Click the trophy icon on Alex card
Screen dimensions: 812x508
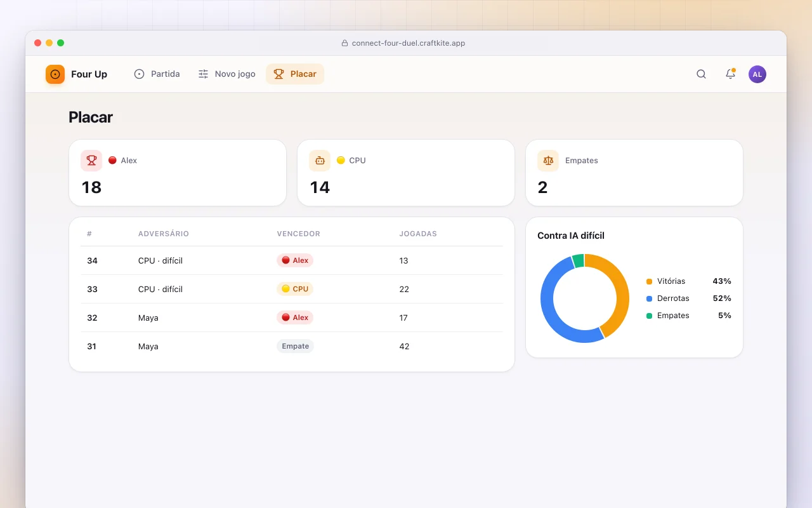point(91,161)
